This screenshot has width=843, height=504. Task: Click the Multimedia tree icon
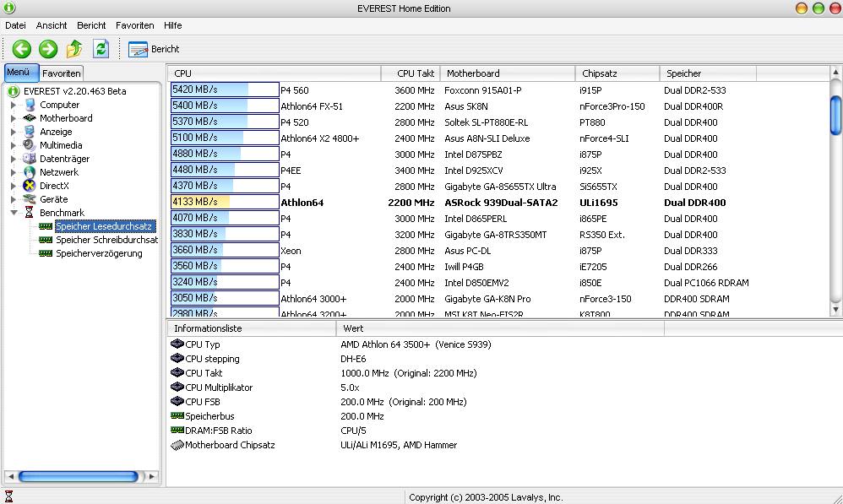point(30,145)
